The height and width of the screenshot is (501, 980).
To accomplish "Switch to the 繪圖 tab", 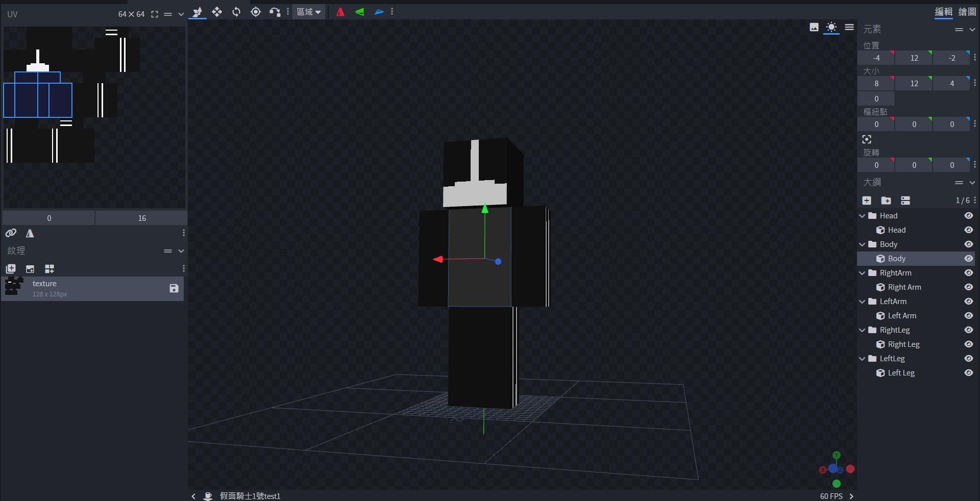I will 967,12.
